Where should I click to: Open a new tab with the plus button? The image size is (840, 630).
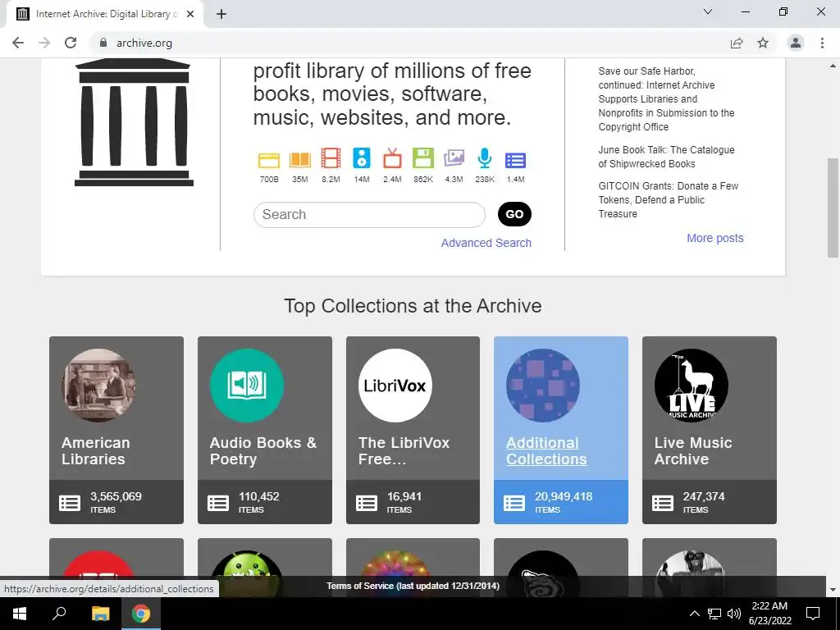click(x=221, y=14)
